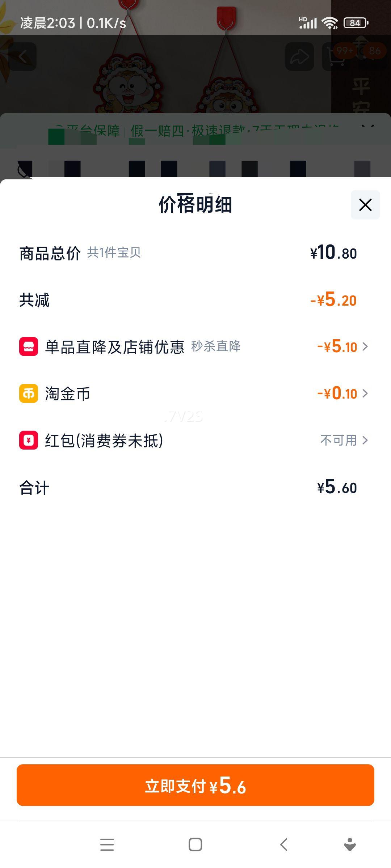Tap the yellow 淘金币 coin icon
The height and width of the screenshot is (868, 391).
(29, 393)
